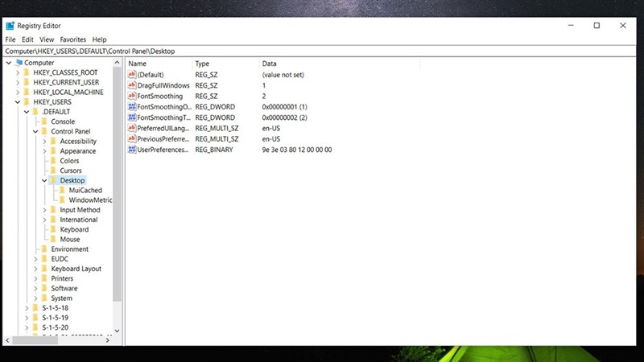Expand the S-1-5-20 key
644x362 pixels.
point(27,327)
